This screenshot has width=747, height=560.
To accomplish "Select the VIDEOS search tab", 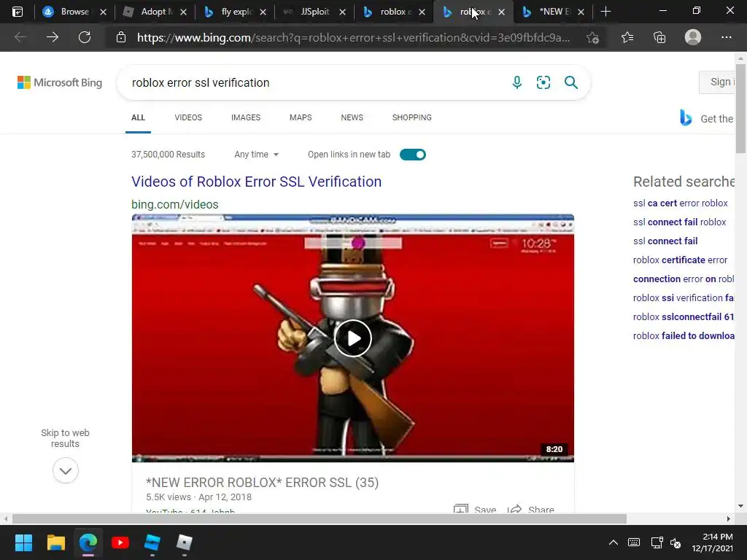I will tap(188, 117).
